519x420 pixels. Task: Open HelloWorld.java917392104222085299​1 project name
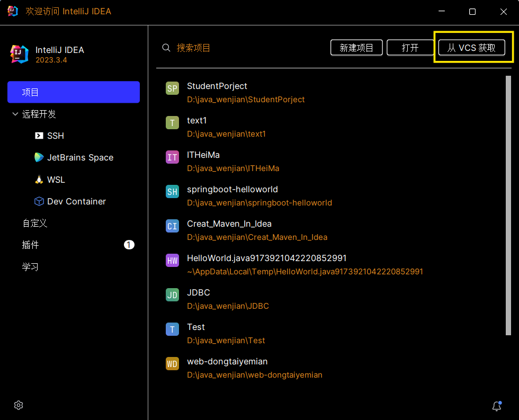266,258
